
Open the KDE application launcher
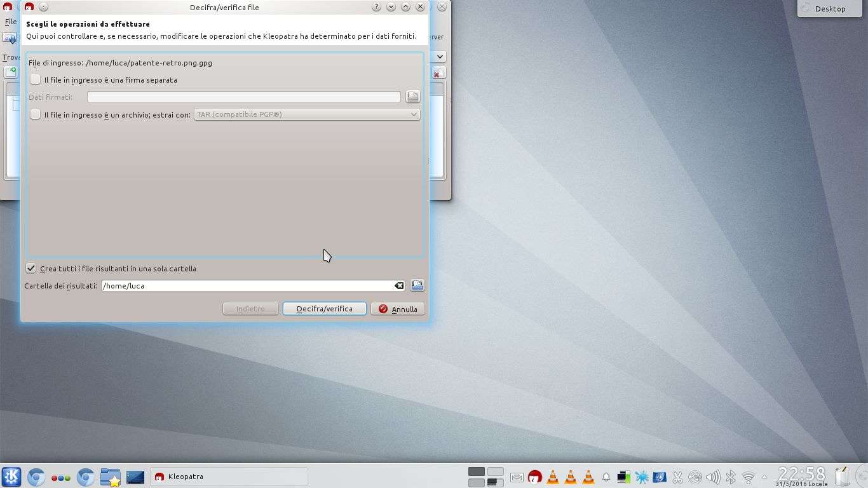pyautogui.click(x=11, y=477)
